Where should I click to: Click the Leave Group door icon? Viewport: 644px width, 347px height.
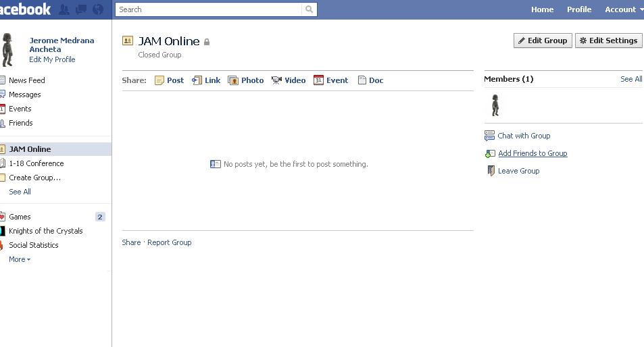click(491, 171)
